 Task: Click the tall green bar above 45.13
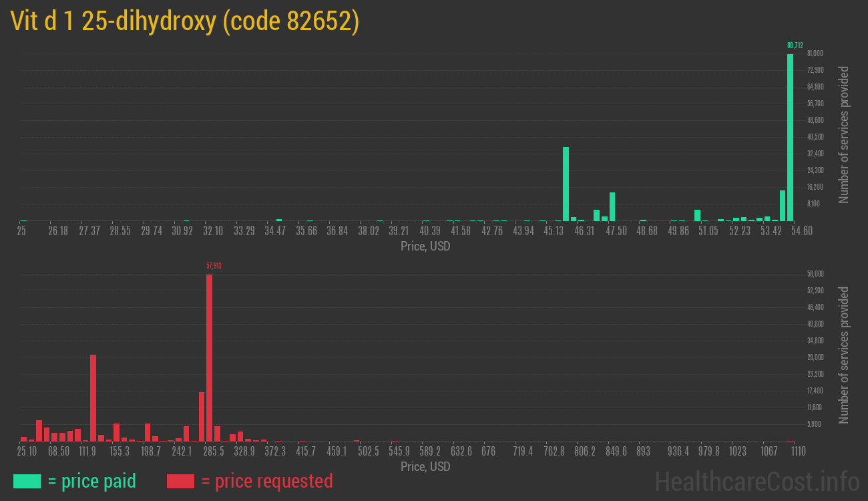click(566, 184)
